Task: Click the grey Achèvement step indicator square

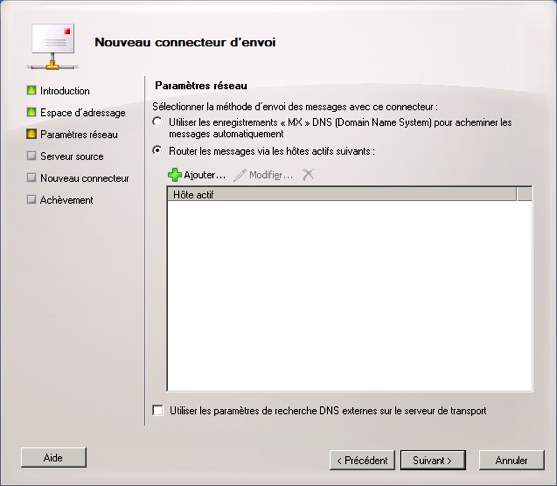Action: point(31,199)
